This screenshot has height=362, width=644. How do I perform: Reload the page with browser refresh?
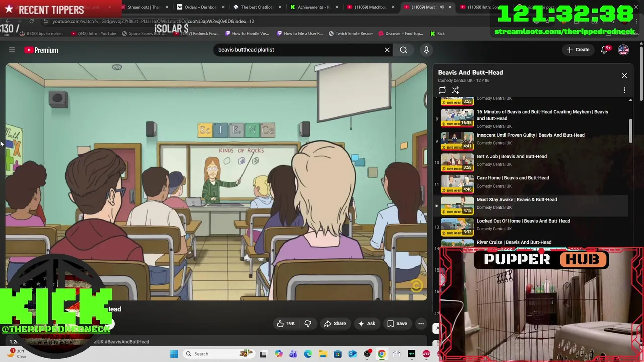31,21
